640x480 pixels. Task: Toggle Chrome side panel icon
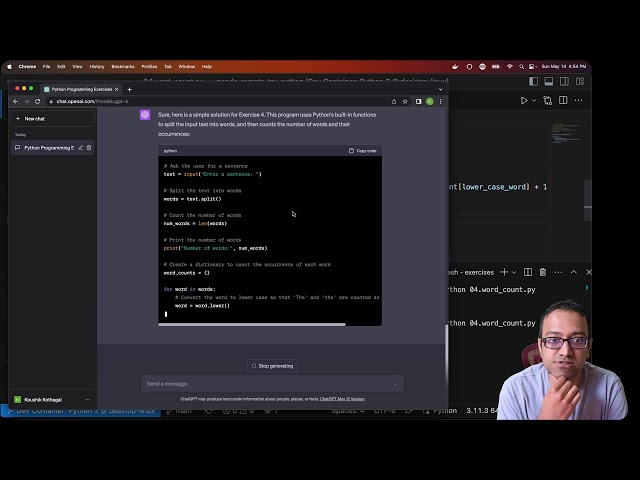click(418, 101)
